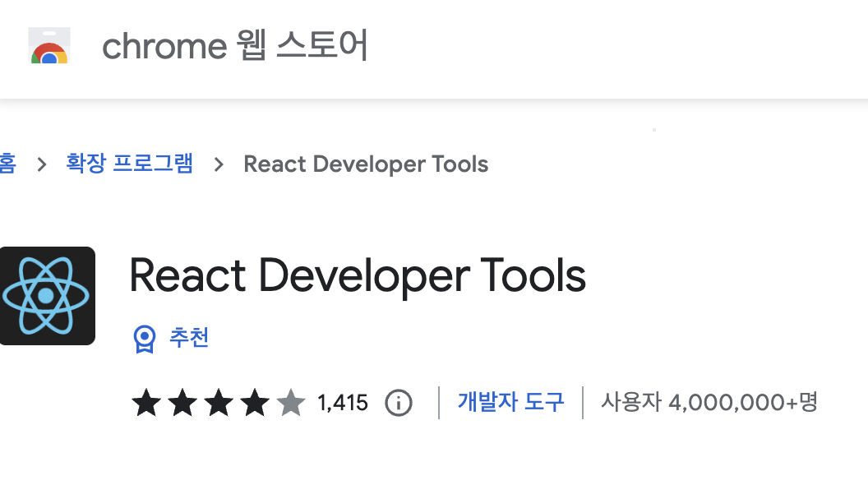Open the chrome 웹 스토어 title link

tap(235, 45)
